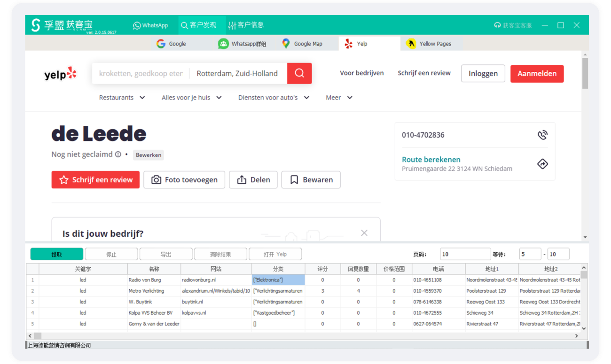Click the red Yelp search magnifier button

coord(299,73)
